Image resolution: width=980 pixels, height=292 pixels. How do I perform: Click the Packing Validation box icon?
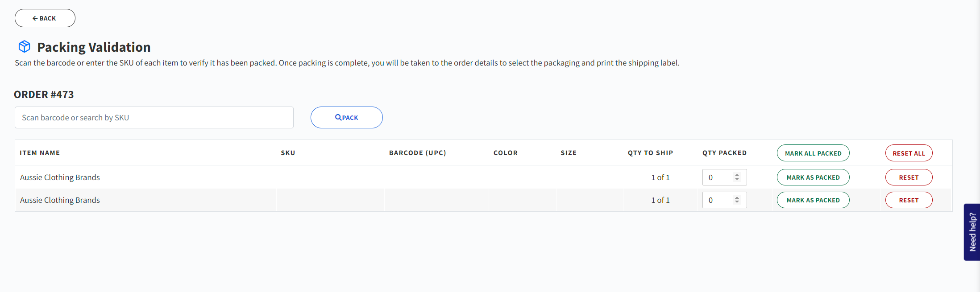click(x=24, y=46)
